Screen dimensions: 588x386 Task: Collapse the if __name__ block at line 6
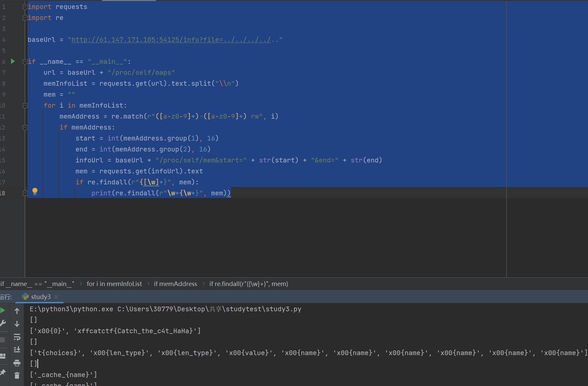coord(25,61)
